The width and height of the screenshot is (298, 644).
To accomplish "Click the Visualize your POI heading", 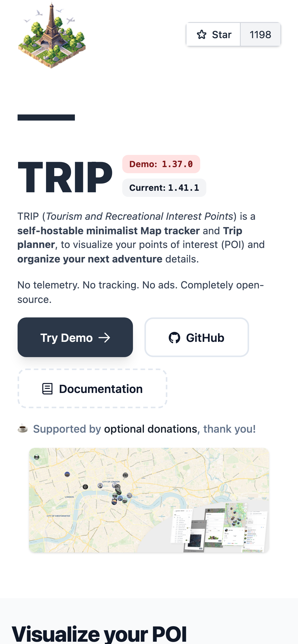I will pyautogui.click(x=99, y=633).
